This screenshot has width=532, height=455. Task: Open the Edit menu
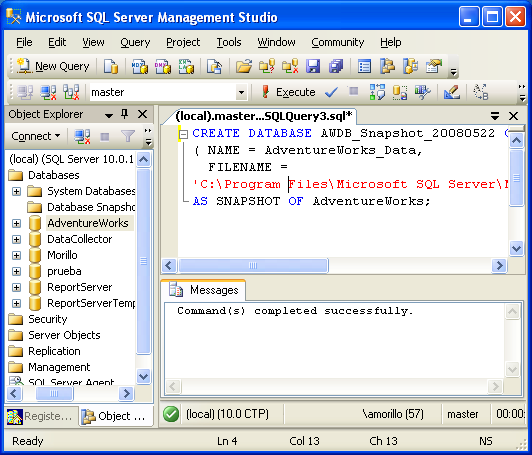point(57,42)
